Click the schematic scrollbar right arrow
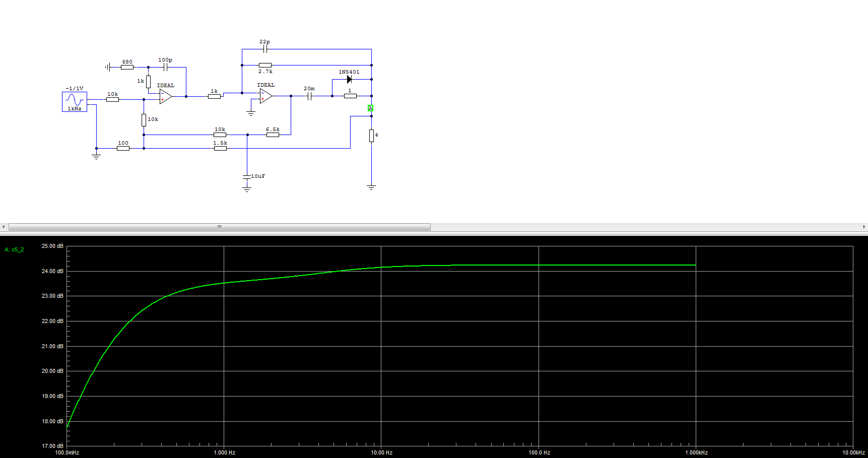868x458 pixels. (864, 227)
